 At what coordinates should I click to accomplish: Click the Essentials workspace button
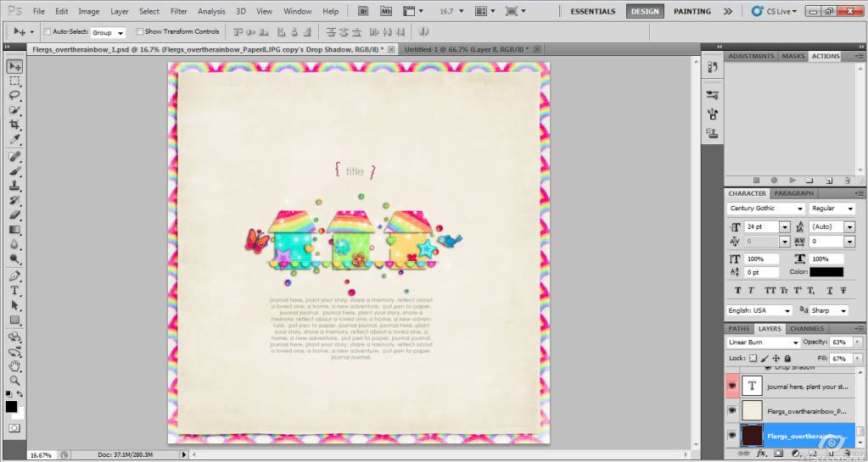coord(593,11)
